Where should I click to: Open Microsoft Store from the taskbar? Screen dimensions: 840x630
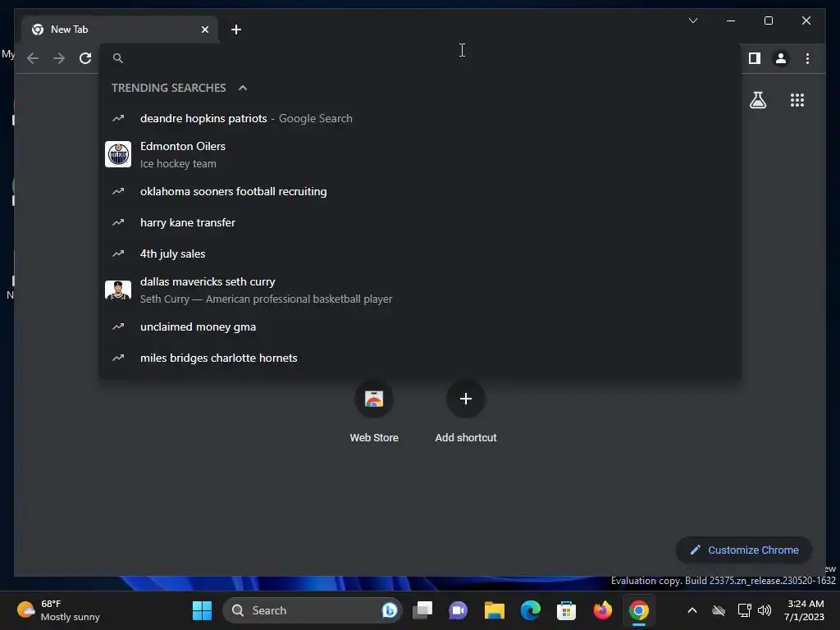pos(566,610)
